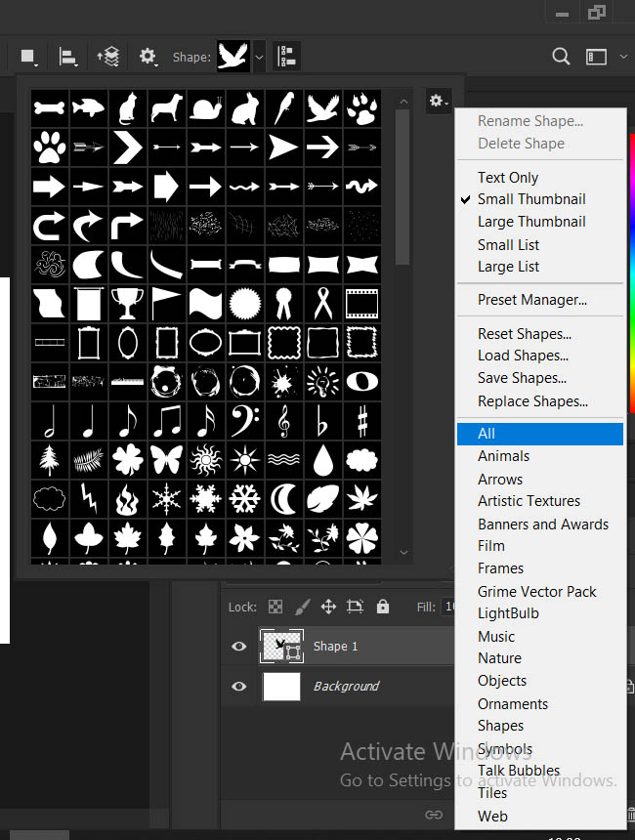
Task: Hide the Background layer
Action: pos(239,687)
